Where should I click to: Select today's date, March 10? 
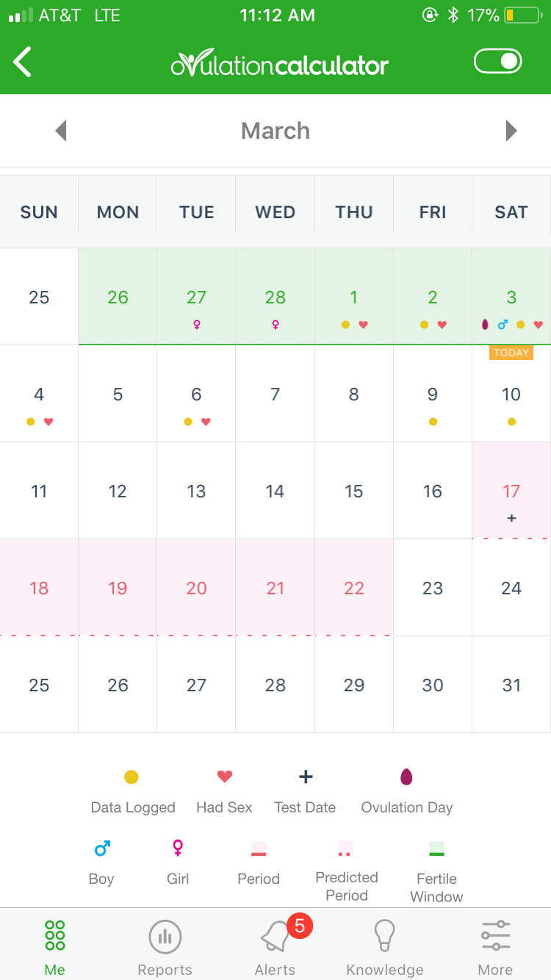point(511,394)
